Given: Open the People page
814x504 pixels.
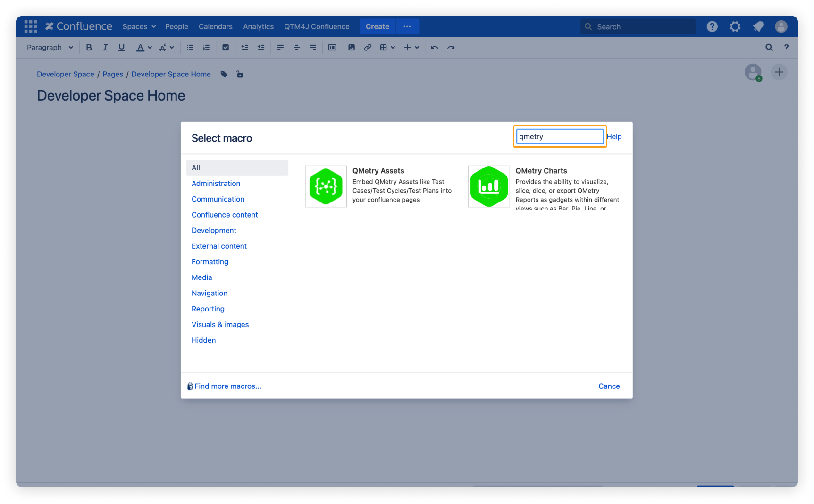Looking at the screenshot, I should (x=176, y=26).
